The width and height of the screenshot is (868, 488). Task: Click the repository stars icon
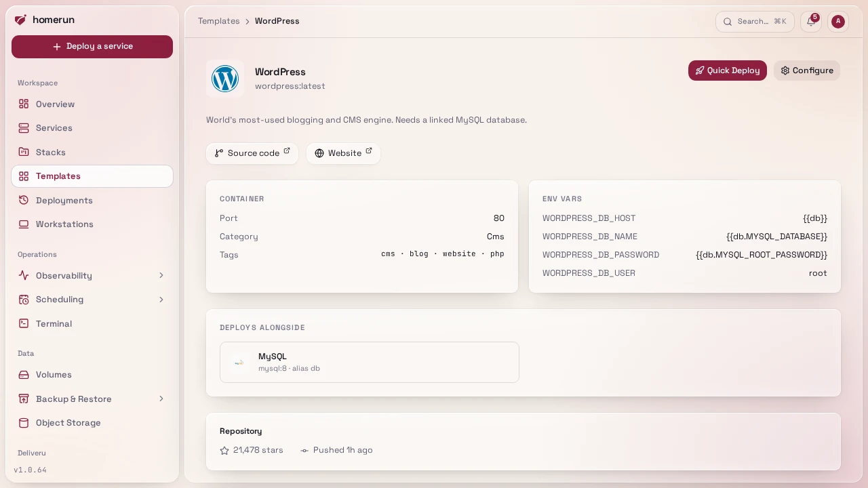click(x=224, y=450)
